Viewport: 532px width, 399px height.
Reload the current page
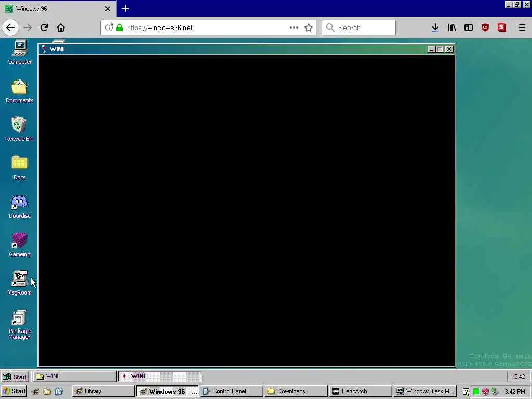44,28
